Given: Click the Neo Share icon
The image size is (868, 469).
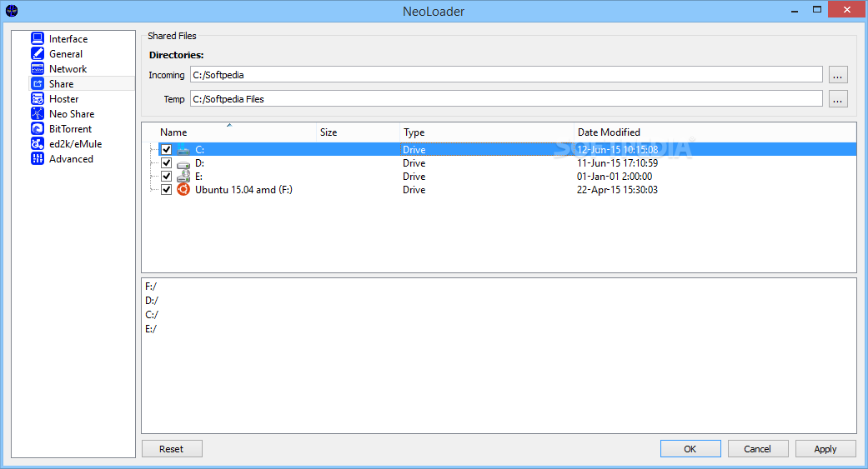Looking at the screenshot, I should [x=37, y=113].
